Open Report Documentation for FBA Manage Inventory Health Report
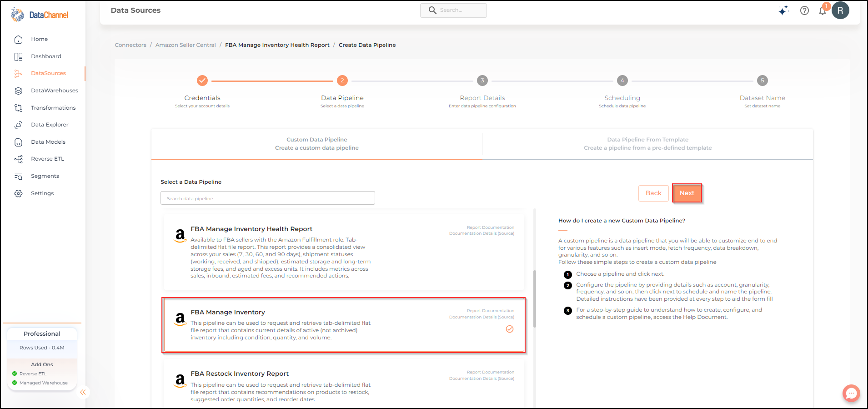Image resolution: width=868 pixels, height=409 pixels. click(491, 227)
